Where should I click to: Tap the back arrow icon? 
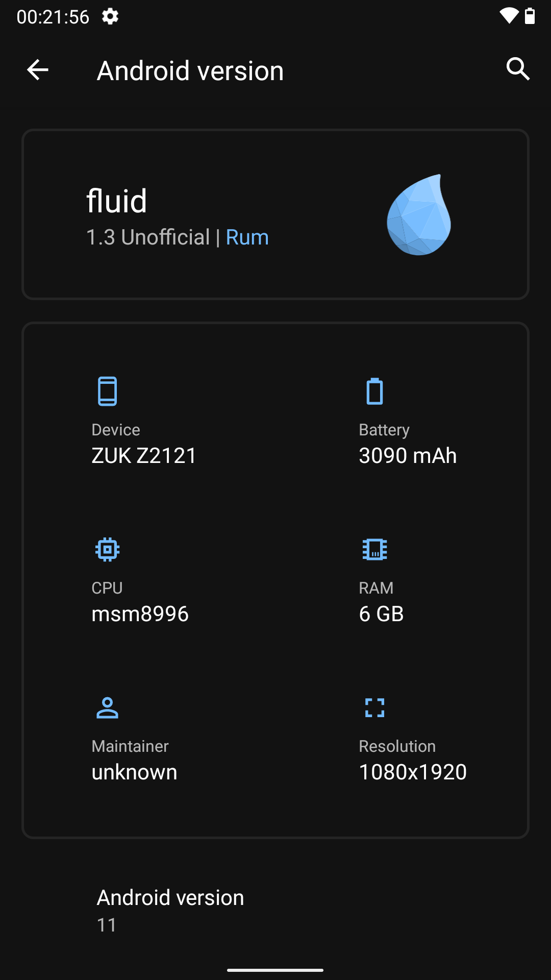[x=38, y=70]
